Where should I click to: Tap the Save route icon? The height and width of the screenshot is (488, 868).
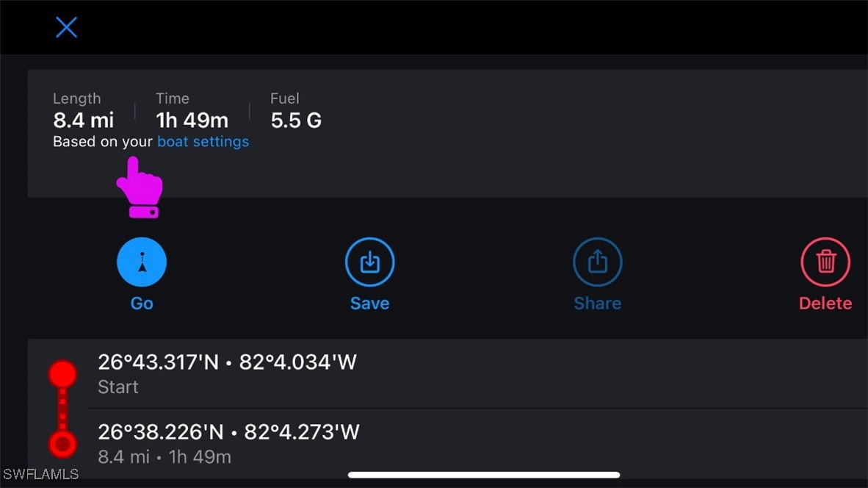click(370, 262)
